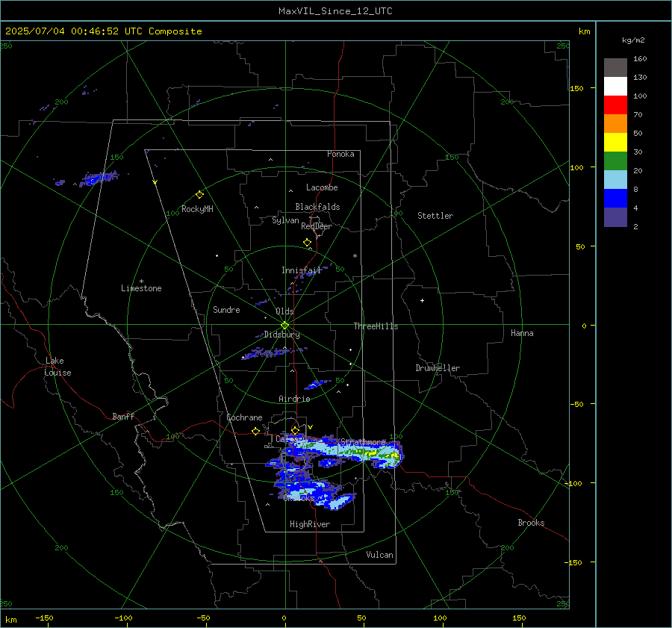Select the yellow 50 legend swatch
672x628 pixels.
pos(615,143)
